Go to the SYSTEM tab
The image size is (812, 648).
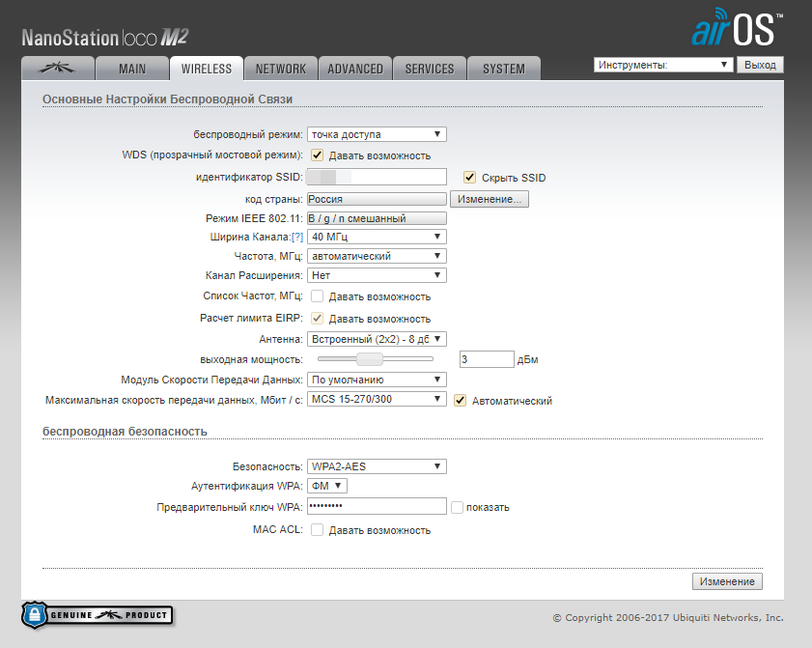point(504,69)
